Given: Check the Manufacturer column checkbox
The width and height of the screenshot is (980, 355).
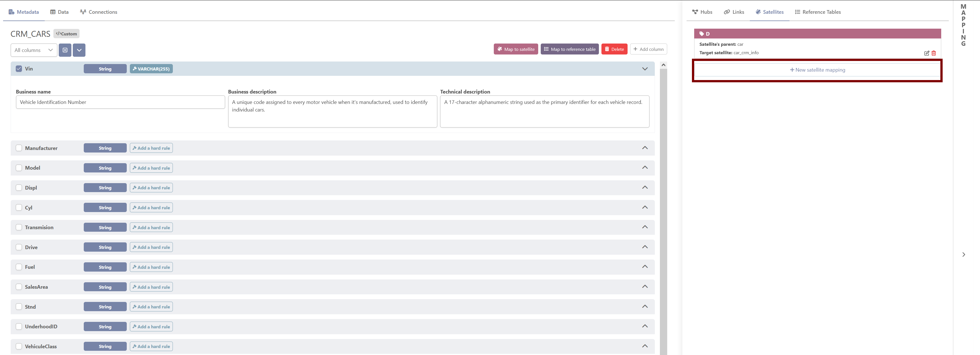Looking at the screenshot, I should [x=19, y=148].
